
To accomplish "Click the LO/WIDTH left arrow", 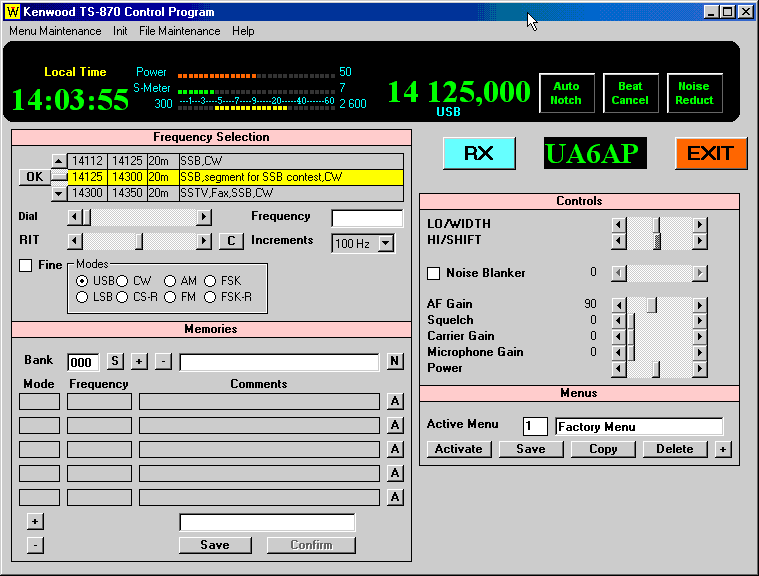I will [618, 224].
